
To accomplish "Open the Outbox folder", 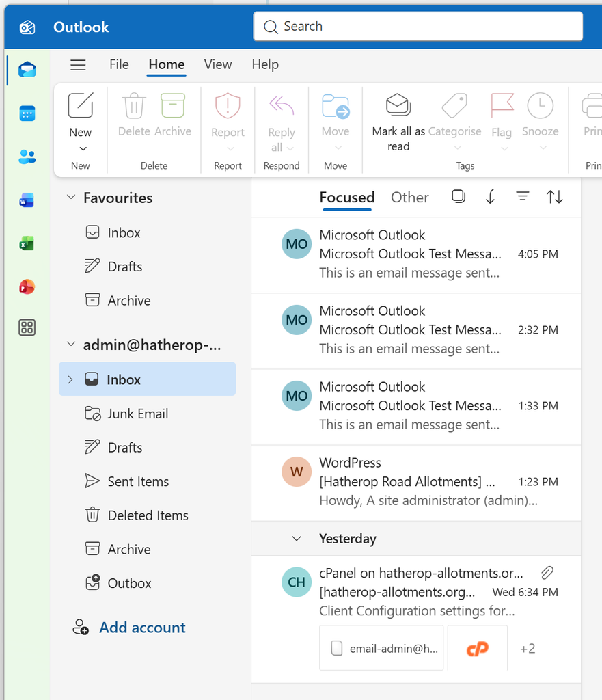I will click(x=148, y=583).
